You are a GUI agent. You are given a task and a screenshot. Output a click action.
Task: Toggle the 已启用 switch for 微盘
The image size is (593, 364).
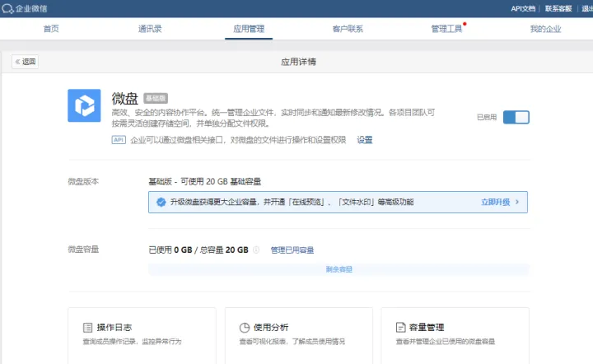coord(516,118)
